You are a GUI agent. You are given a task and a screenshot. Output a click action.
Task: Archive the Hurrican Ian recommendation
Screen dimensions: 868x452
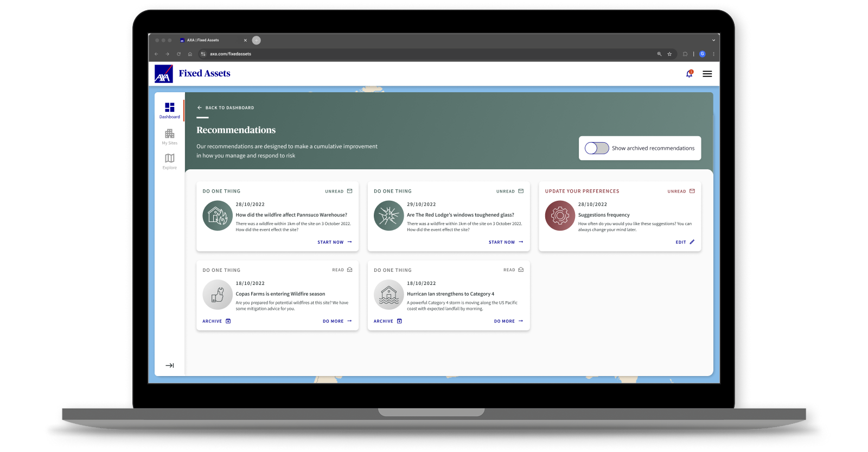(387, 321)
